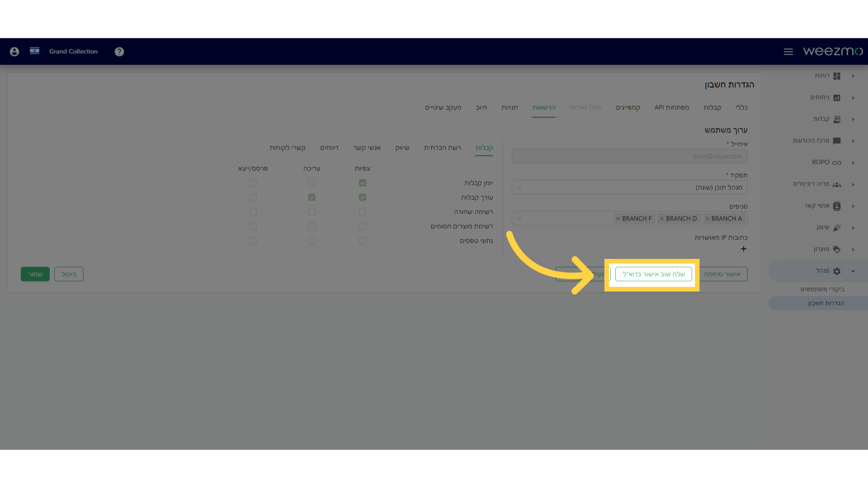Click the DNS ואימות tab

[585, 108]
